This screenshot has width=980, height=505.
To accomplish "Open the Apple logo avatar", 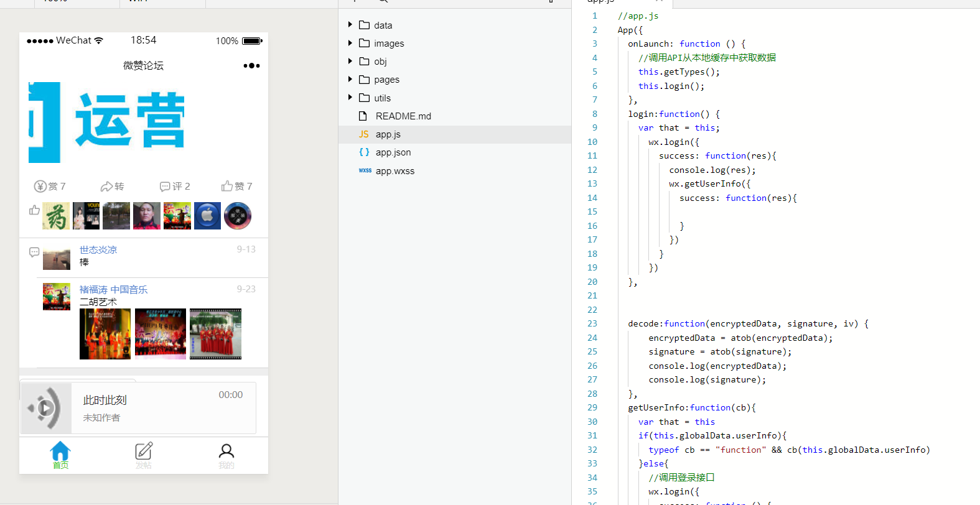I will [207, 216].
